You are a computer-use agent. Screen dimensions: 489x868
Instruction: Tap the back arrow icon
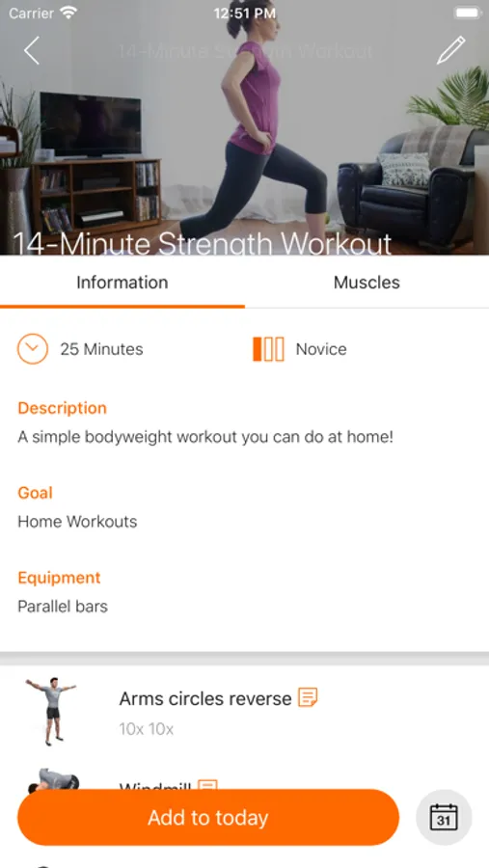[32, 50]
